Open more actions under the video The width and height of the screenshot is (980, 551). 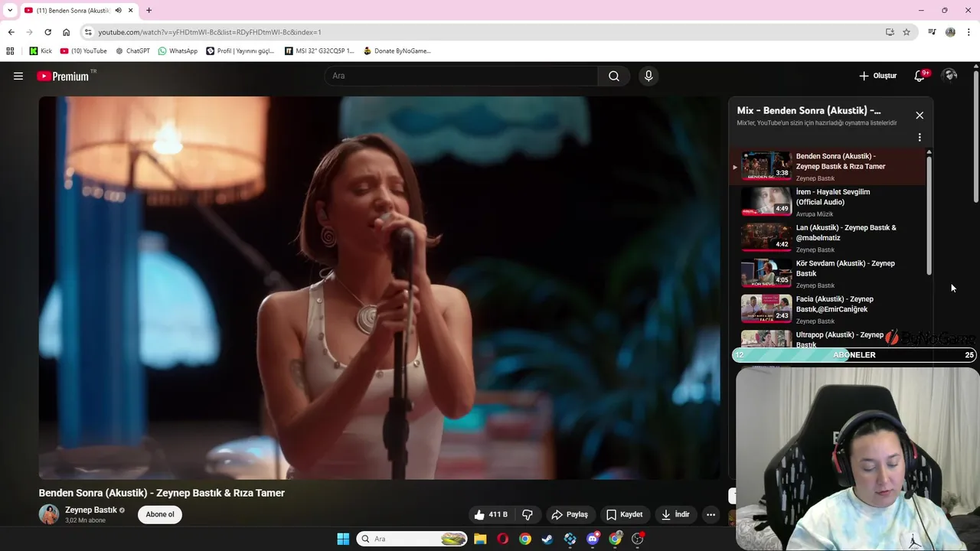click(710, 514)
